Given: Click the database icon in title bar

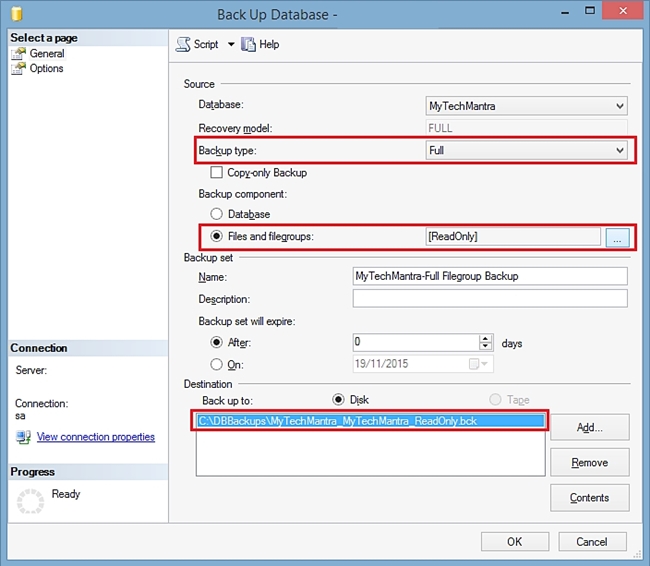Looking at the screenshot, I should point(17,14).
